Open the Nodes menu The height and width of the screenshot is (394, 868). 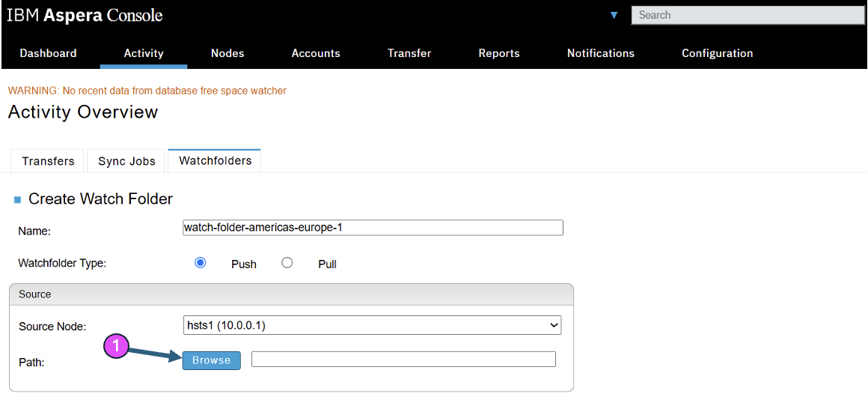(227, 54)
